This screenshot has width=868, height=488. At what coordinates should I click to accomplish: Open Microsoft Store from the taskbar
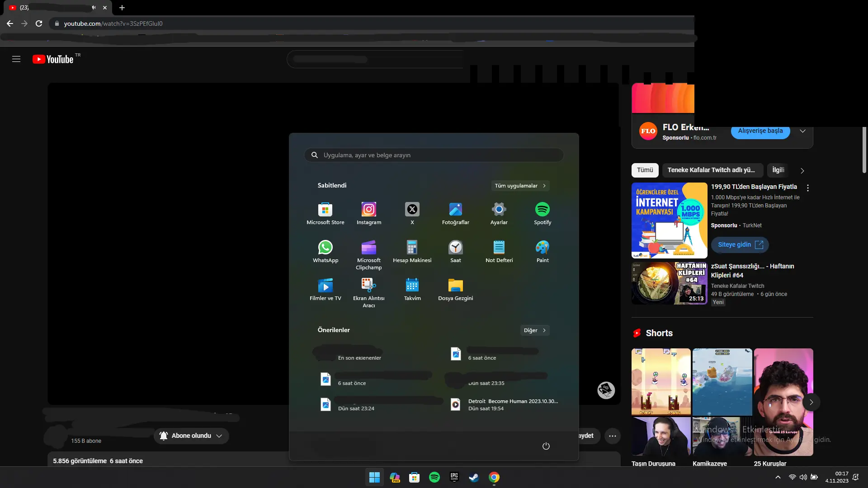[414, 477]
